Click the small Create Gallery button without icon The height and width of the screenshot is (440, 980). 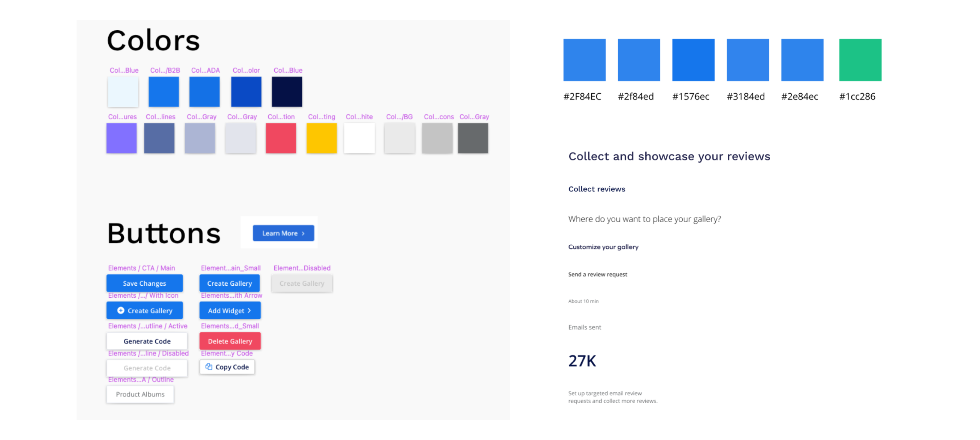pyautogui.click(x=229, y=283)
